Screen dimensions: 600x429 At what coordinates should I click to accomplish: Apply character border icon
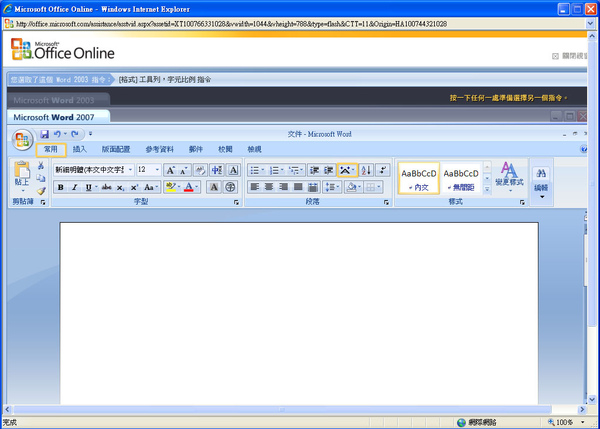(x=233, y=170)
